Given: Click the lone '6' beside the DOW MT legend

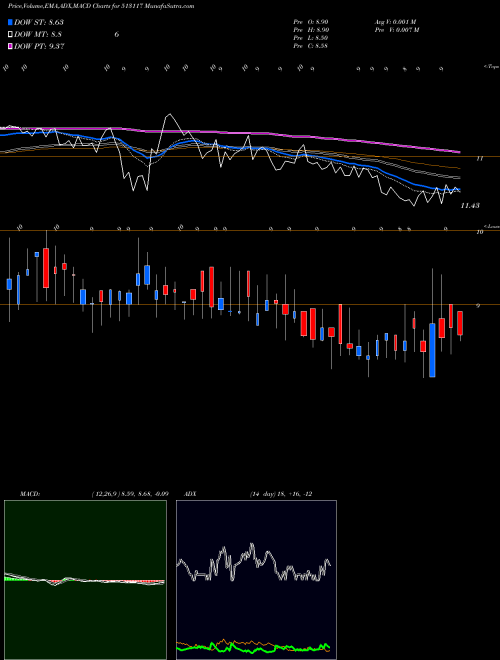Looking at the screenshot, I should point(117,35).
